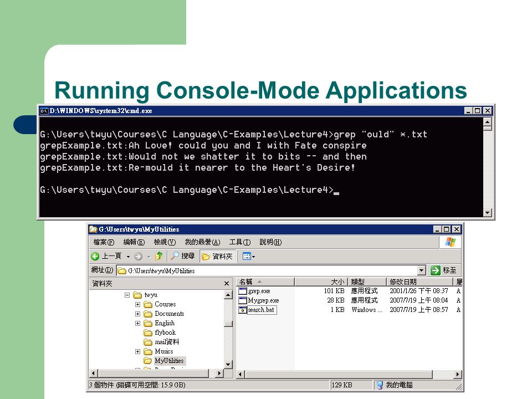
Task: Click the address field showing G:\Users\twyu\MyUtilities
Action: click(267, 271)
